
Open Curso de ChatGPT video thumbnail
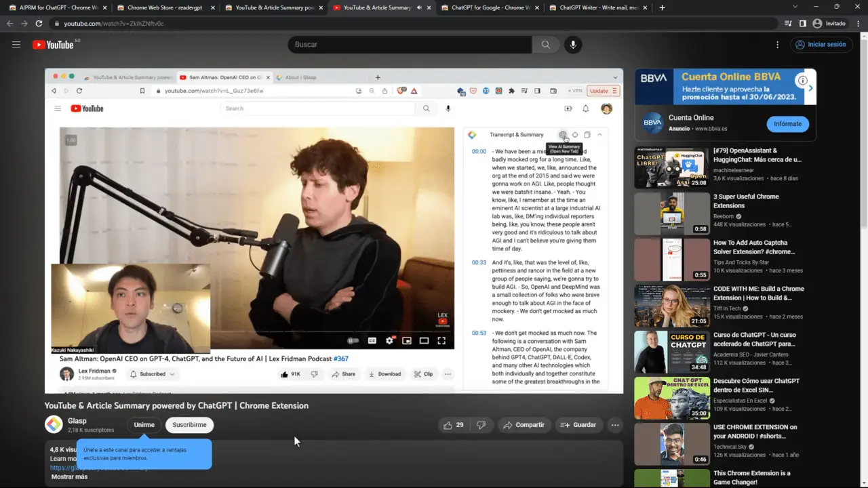point(672,352)
